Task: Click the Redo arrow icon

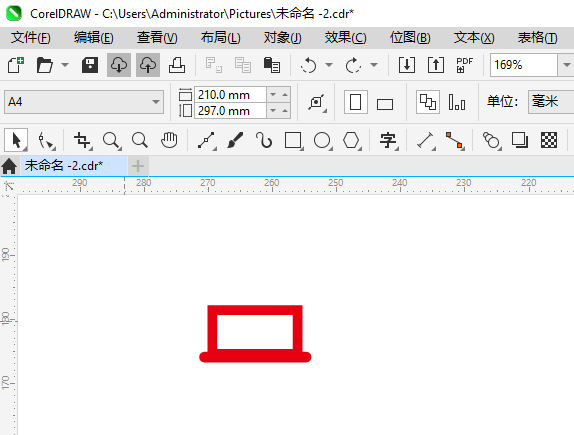Action: point(353,65)
